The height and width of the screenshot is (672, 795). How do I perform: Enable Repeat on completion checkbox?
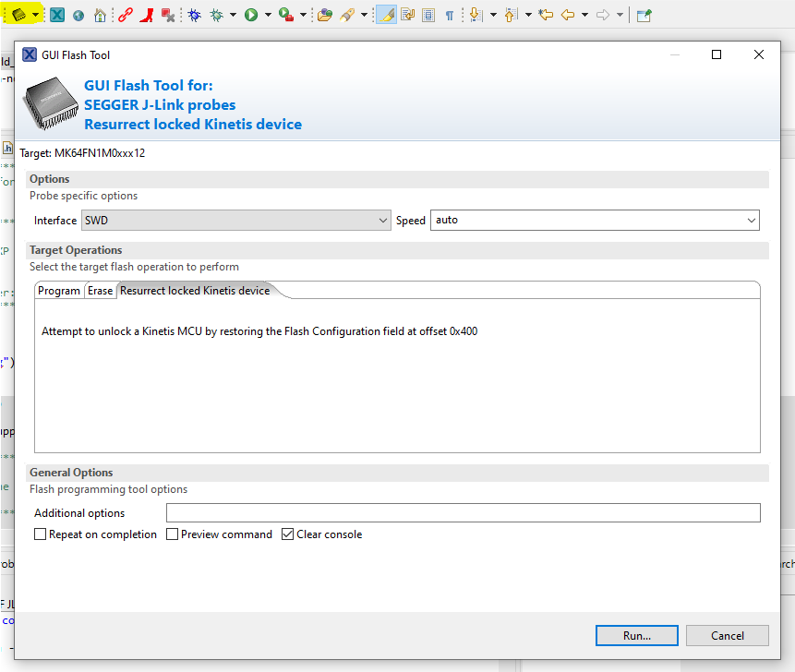pyautogui.click(x=40, y=534)
